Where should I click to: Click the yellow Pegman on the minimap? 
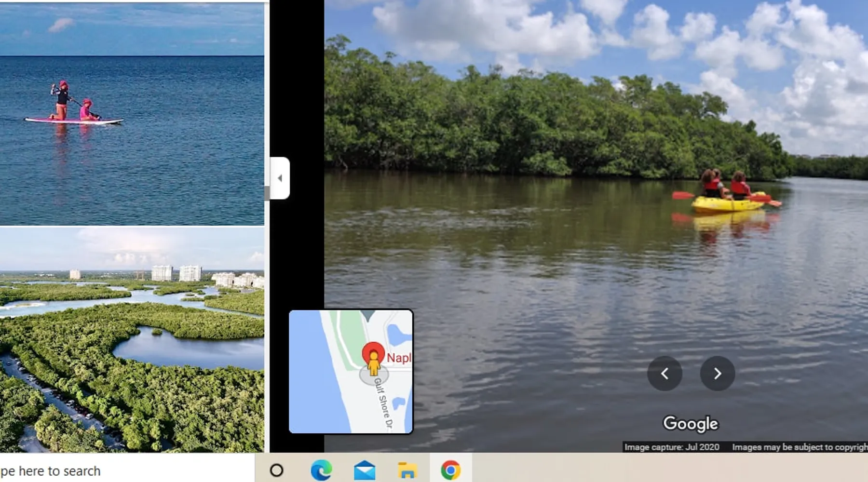tap(373, 365)
